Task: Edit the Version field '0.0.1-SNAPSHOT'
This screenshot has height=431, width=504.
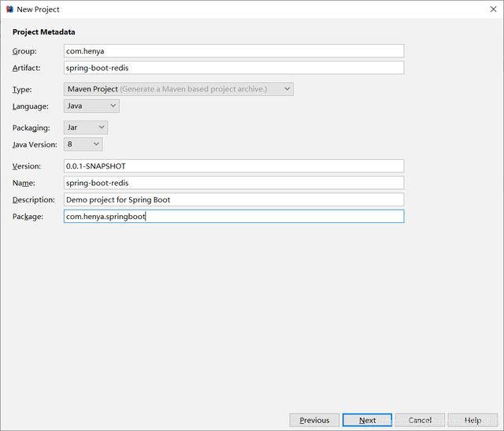Action: (234, 166)
